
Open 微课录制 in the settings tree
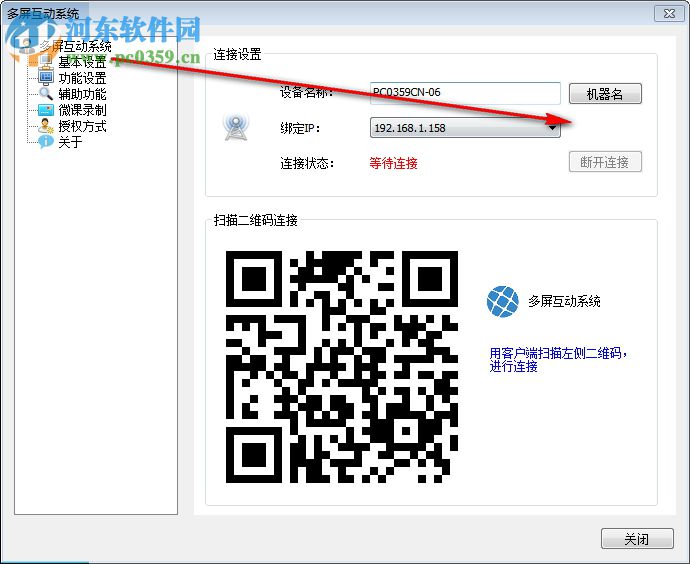coord(82,110)
